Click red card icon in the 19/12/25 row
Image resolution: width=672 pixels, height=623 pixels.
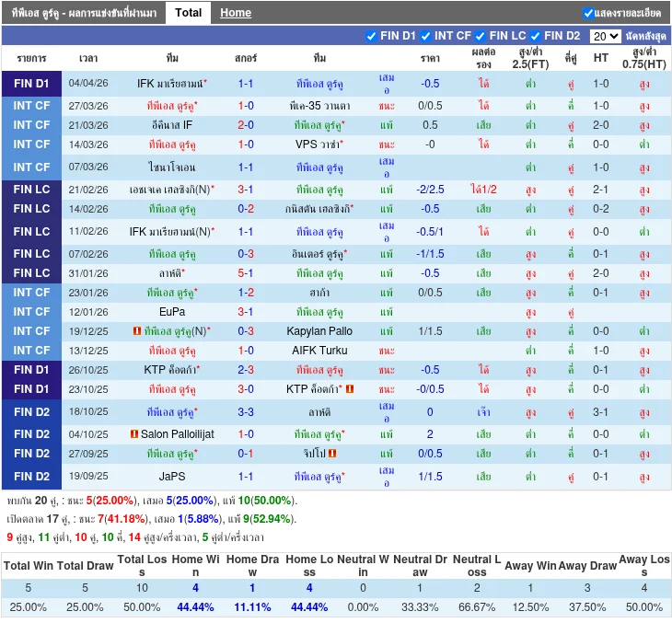click(x=137, y=331)
